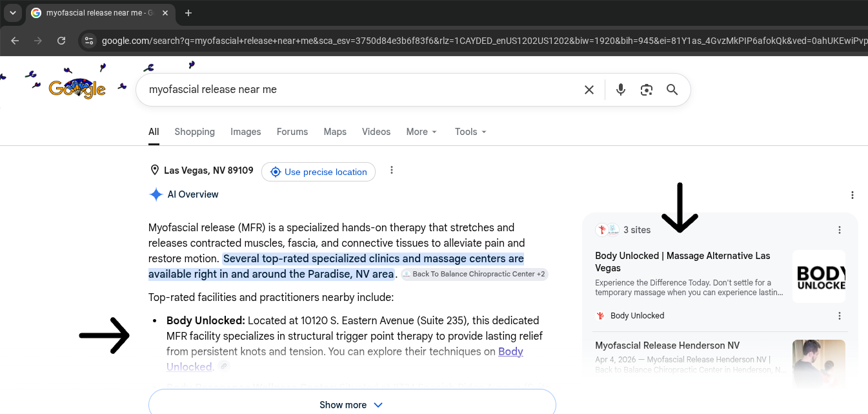Clear the search query with X

coord(589,90)
